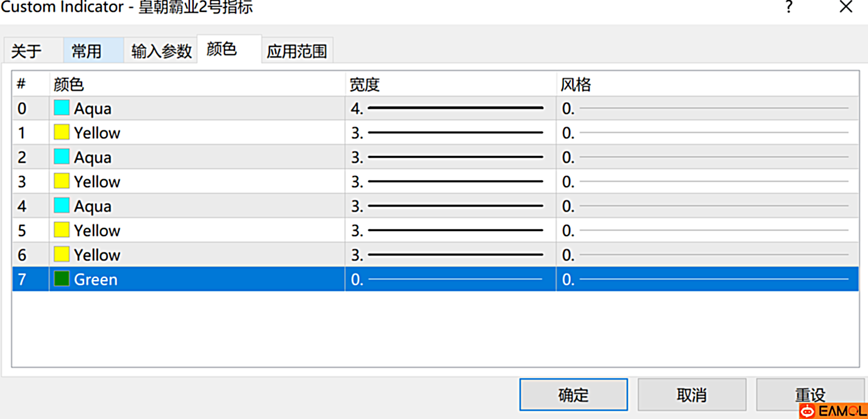This screenshot has height=419, width=868.
Task: Click the Aqua color swatch in row 0
Action: [61, 108]
